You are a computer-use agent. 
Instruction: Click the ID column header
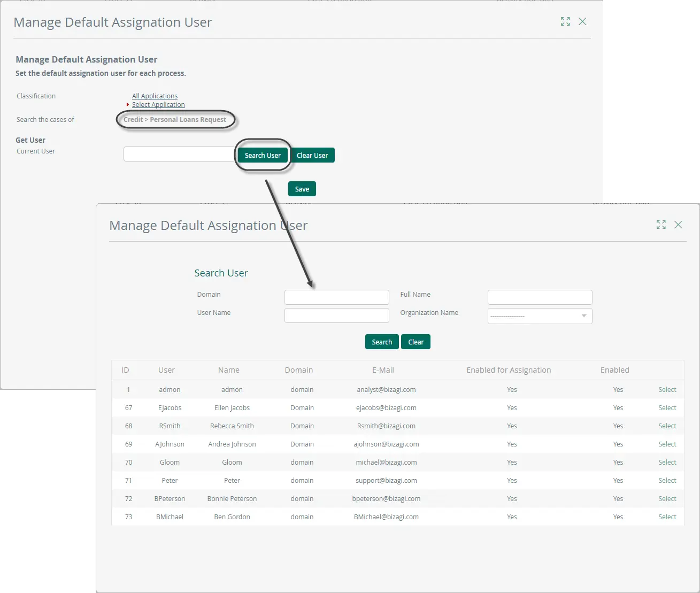click(x=125, y=370)
